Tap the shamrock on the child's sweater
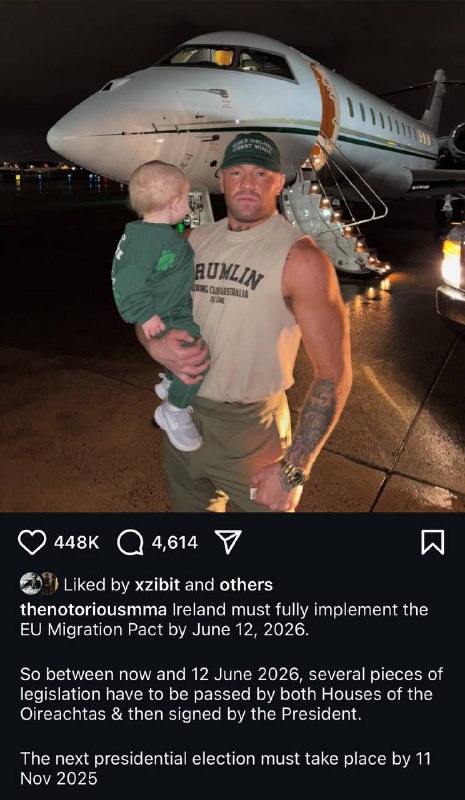The height and width of the screenshot is (800, 465). click(x=165, y=261)
